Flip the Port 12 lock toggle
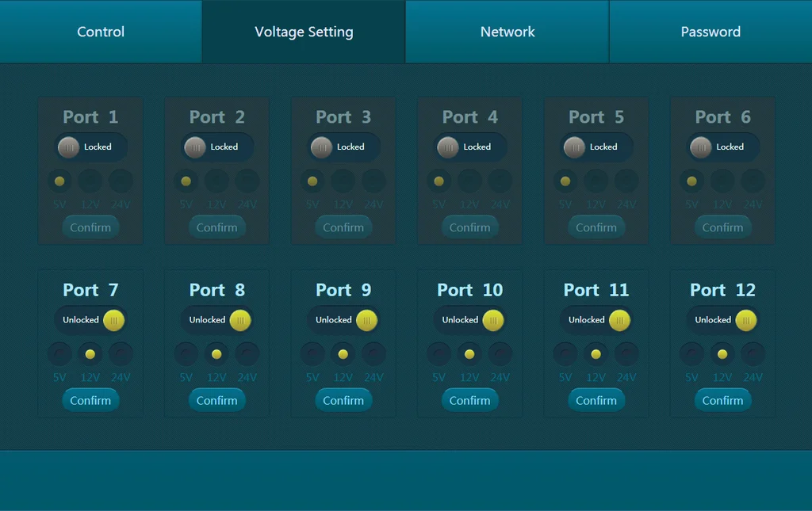This screenshot has width=812, height=511. pos(722,320)
